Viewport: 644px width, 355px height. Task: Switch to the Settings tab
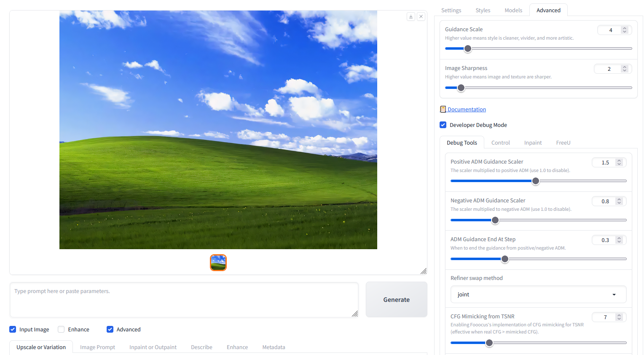pos(451,10)
